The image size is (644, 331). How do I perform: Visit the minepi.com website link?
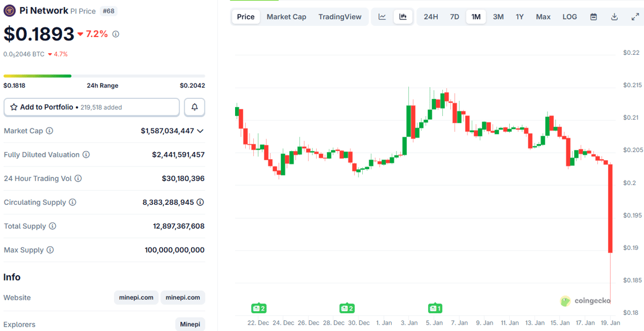[136, 297]
